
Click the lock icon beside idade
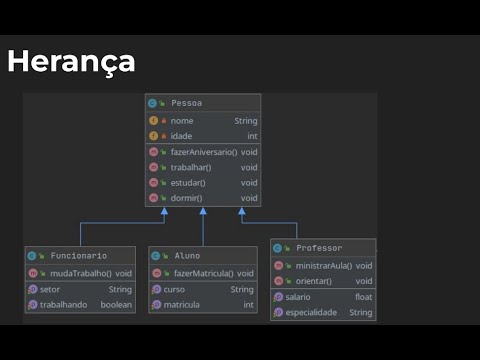click(x=164, y=136)
